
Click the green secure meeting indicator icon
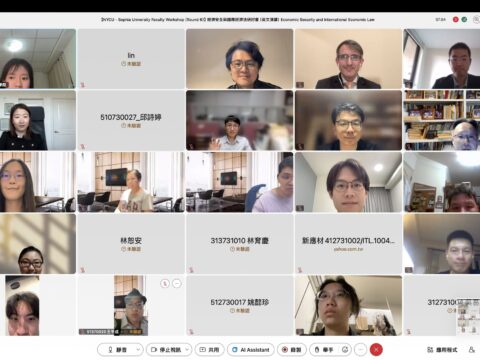[464, 20]
